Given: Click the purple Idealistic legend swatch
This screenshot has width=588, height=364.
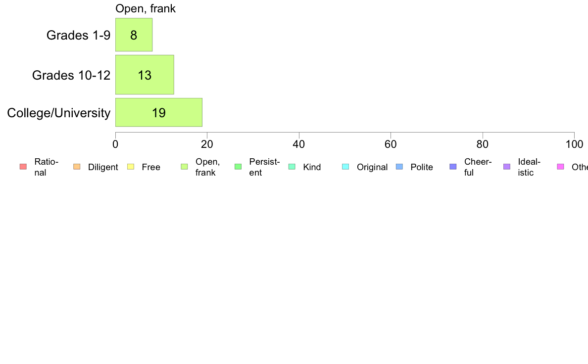Looking at the screenshot, I should point(507,167).
